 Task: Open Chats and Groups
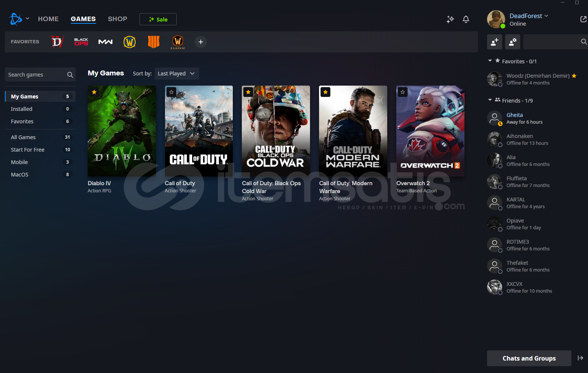[529, 358]
